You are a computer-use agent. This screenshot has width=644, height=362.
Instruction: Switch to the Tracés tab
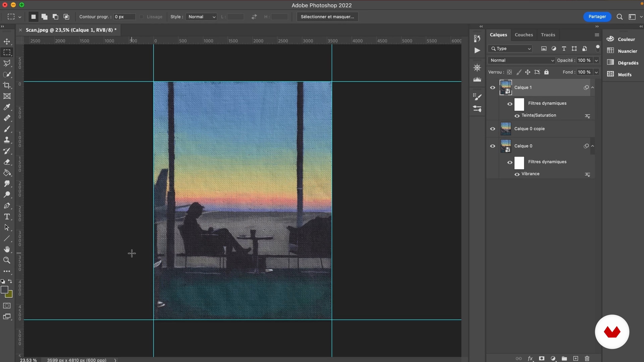[548, 35]
